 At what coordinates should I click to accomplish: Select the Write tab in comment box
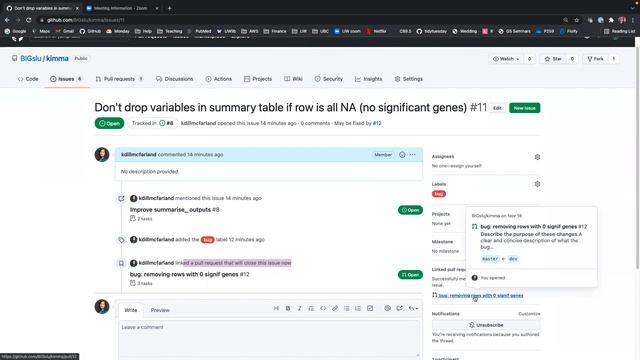[131, 310]
